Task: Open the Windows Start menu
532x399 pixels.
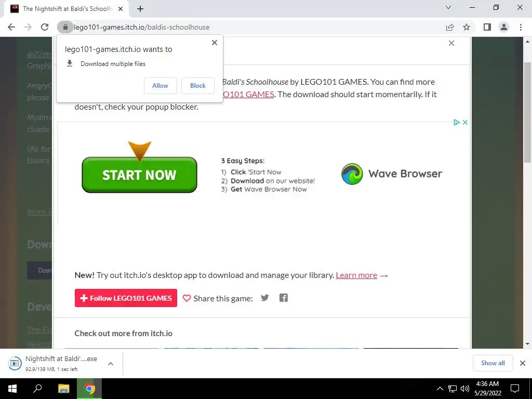Action: (12, 389)
